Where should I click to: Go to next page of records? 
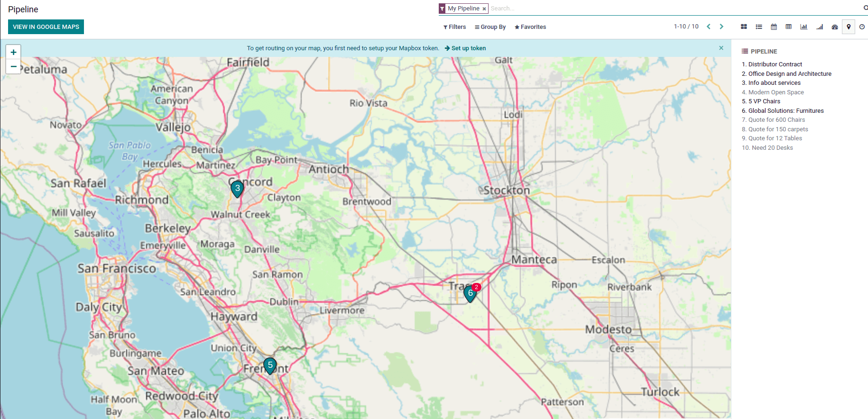721,27
